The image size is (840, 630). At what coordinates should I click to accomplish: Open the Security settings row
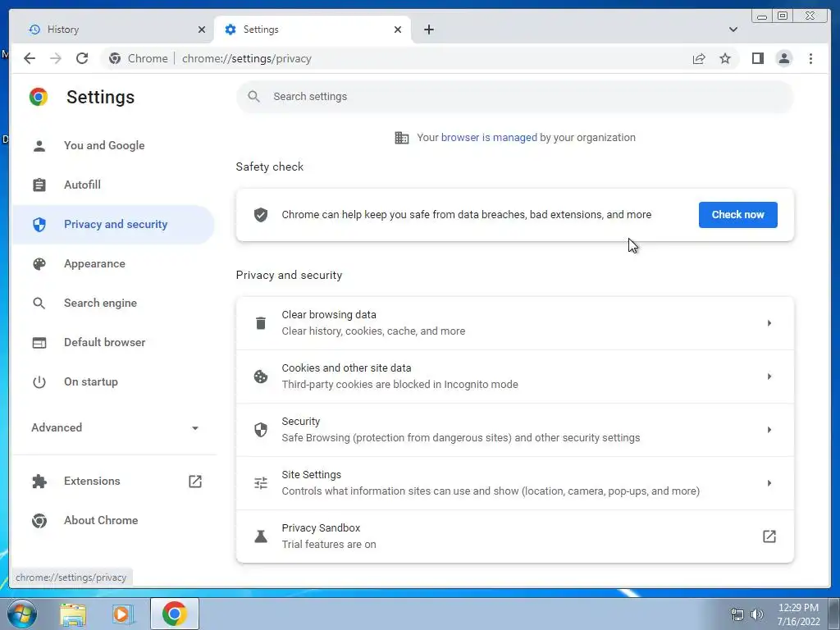point(515,430)
